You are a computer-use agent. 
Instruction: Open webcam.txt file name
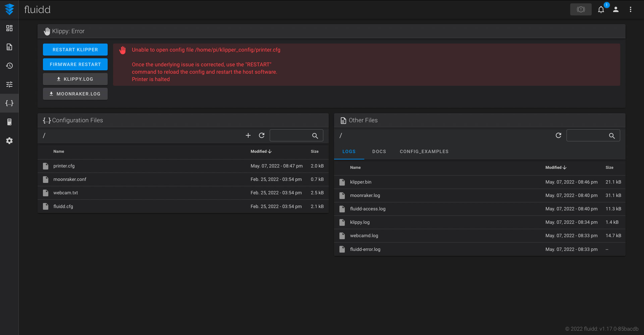[x=66, y=193]
